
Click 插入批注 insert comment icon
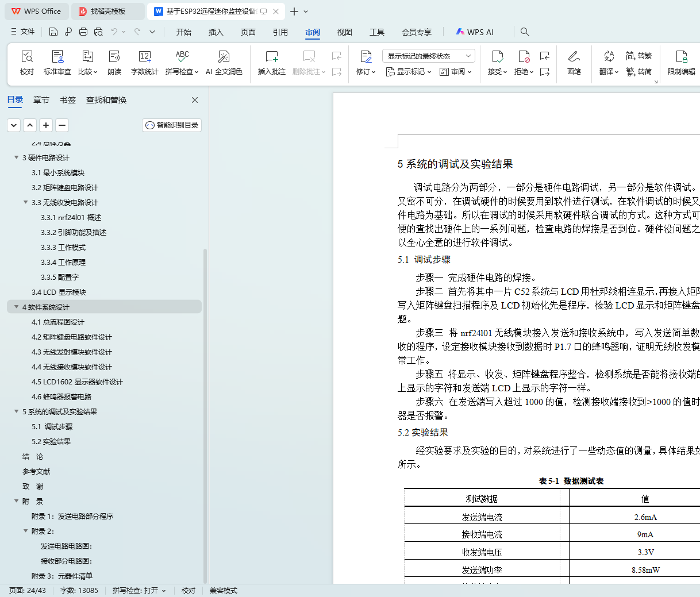click(272, 56)
